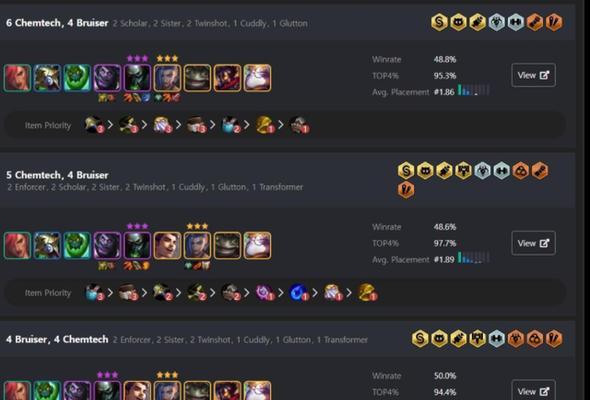Open View for 4 Bruiser comp at 50.0% winrate
Image resolution: width=590 pixels, height=400 pixels.
tap(533, 391)
